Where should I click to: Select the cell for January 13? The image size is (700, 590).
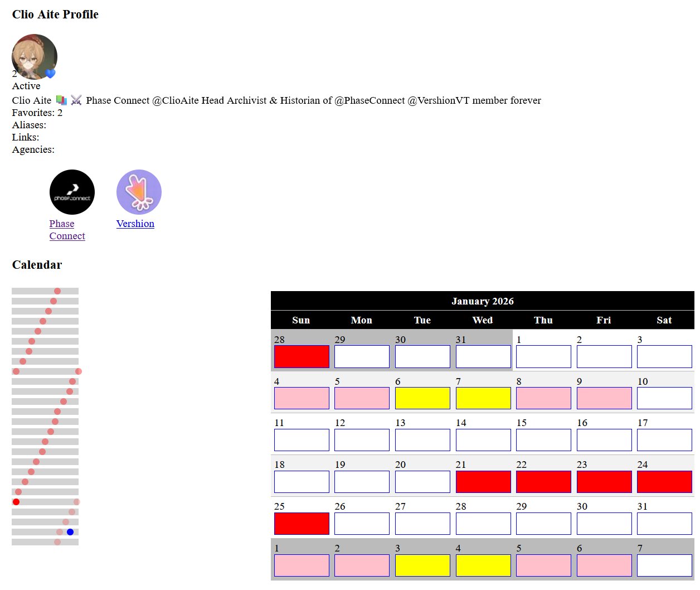[x=422, y=440]
